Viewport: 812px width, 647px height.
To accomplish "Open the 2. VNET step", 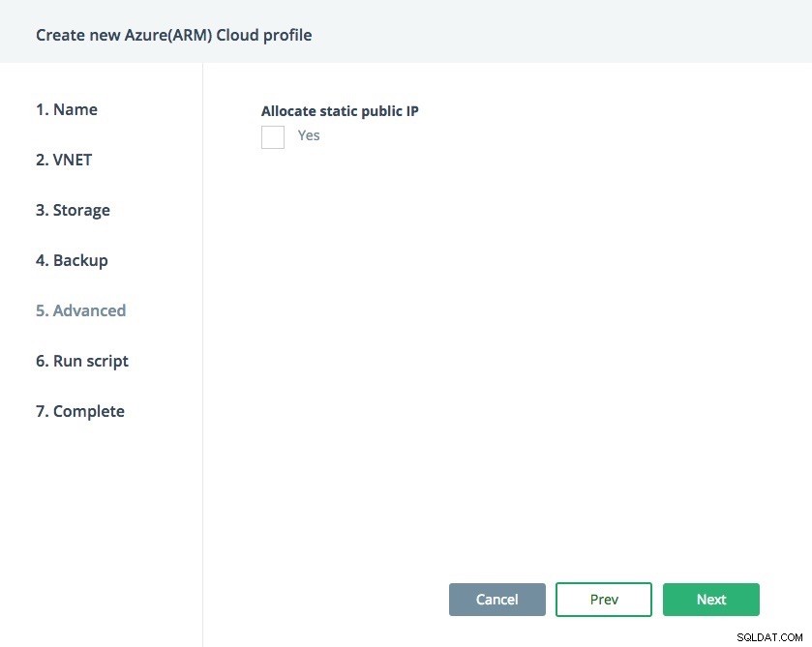I will coord(64,160).
